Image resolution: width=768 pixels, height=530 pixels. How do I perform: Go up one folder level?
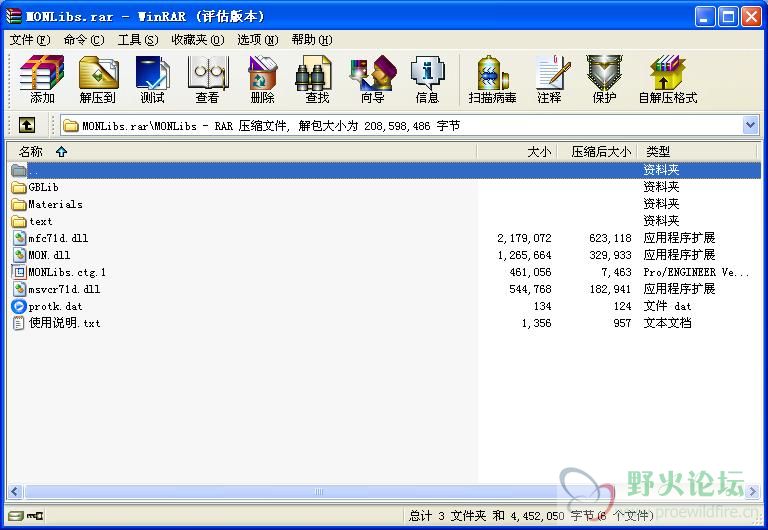pyautogui.click(x=26, y=125)
